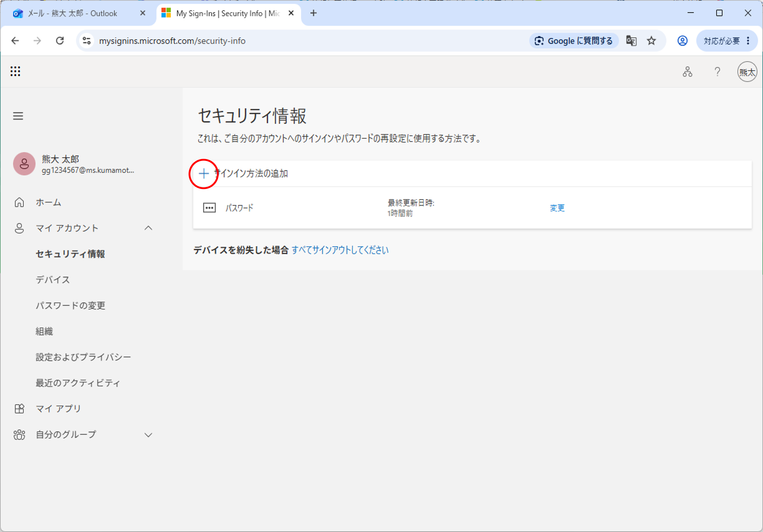Open パスワードの変更 in the sidebar
Viewport: 763px width, 532px height.
point(71,305)
